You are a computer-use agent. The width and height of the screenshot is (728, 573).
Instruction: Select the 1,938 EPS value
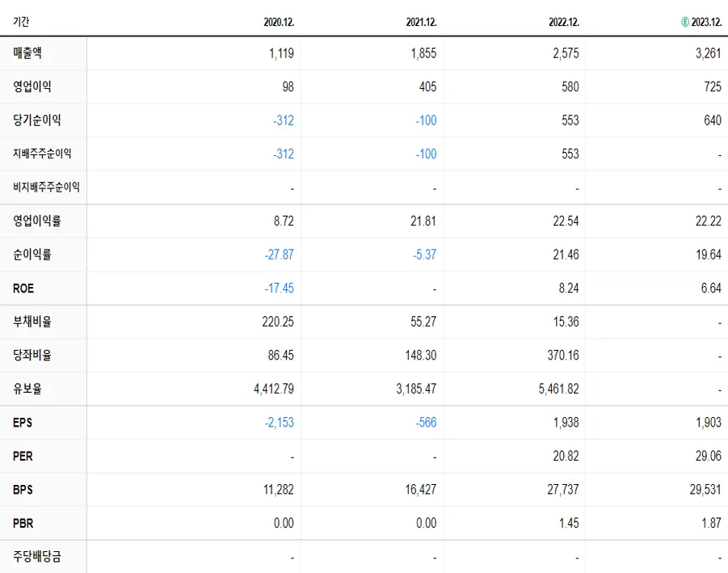pos(566,423)
